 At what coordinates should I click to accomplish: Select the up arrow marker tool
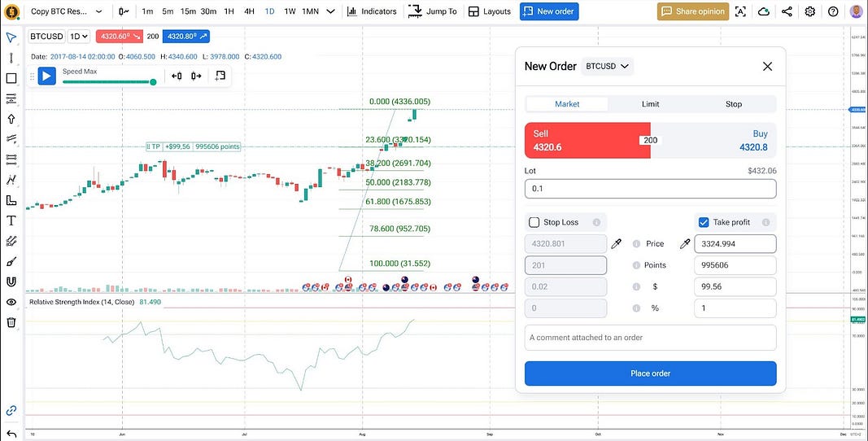[11, 119]
